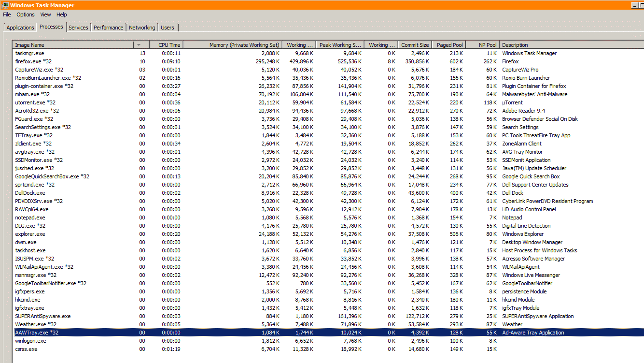This screenshot has width=644, height=363.
Task: Highlight the FGuard.exe *32 row
Action: (x=328, y=119)
